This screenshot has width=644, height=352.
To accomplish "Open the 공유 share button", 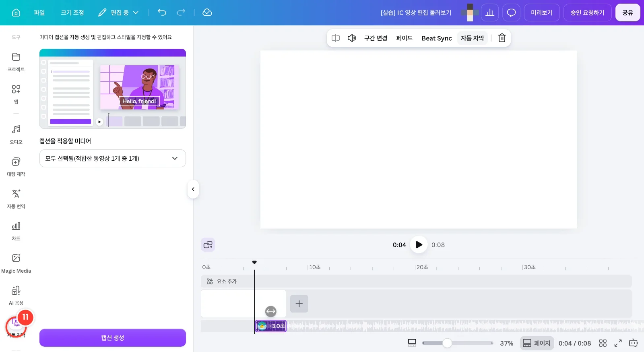I will (628, 12).
